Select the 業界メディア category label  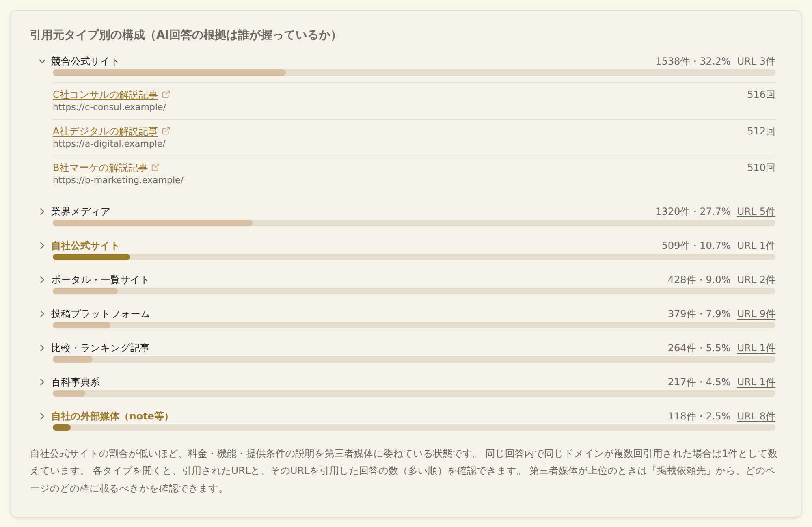coord(80,212)
